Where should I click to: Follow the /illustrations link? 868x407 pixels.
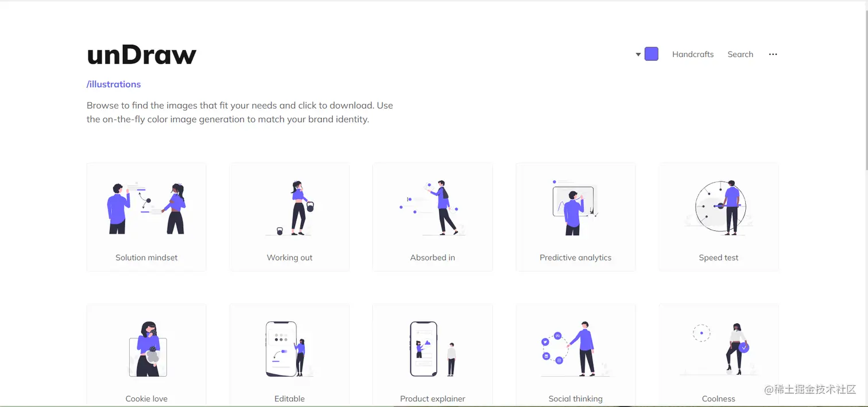pos(114,84)
